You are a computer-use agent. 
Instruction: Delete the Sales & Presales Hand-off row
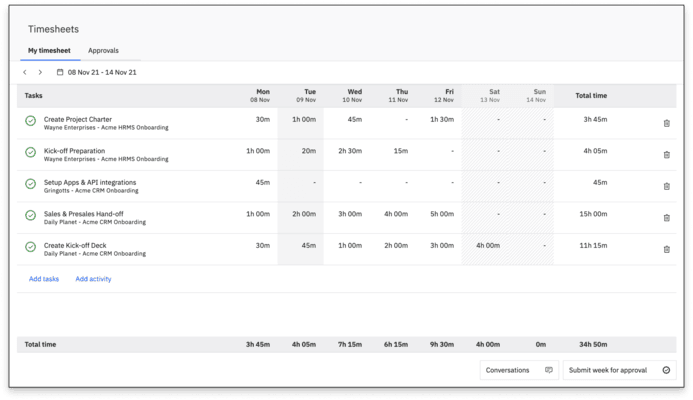(666, 217)
